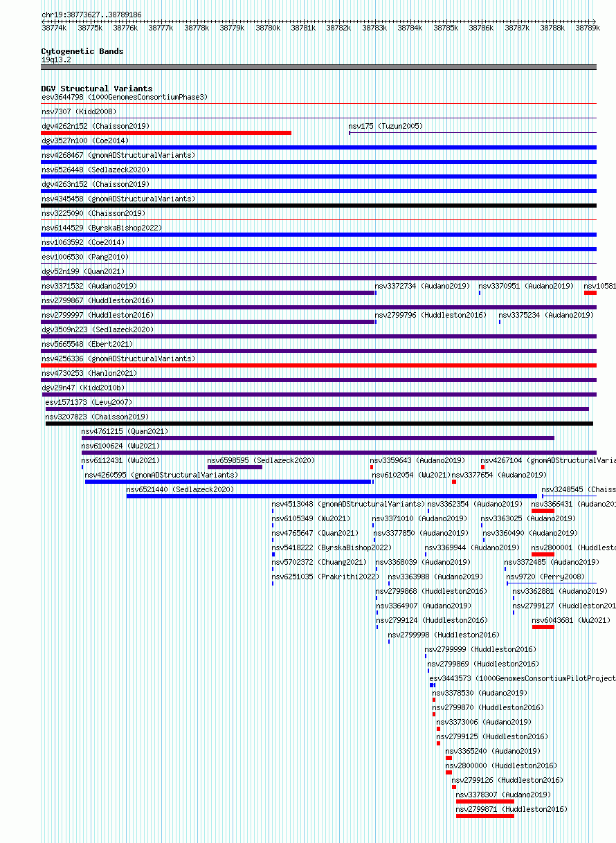Select nsv3225090 (Chaisson2019) label
Image resolution: width=616 pixels, height=843 pixels.
coord(93,213)
